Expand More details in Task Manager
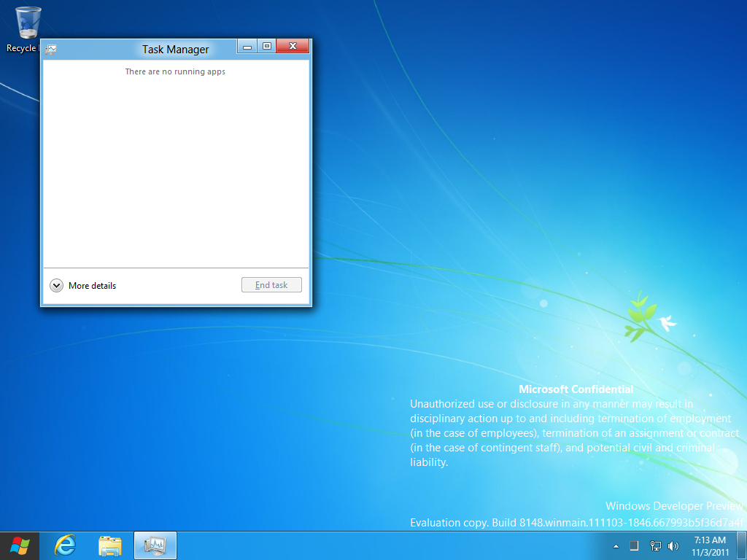Screen dimensions: 747x560 point(83,286)
